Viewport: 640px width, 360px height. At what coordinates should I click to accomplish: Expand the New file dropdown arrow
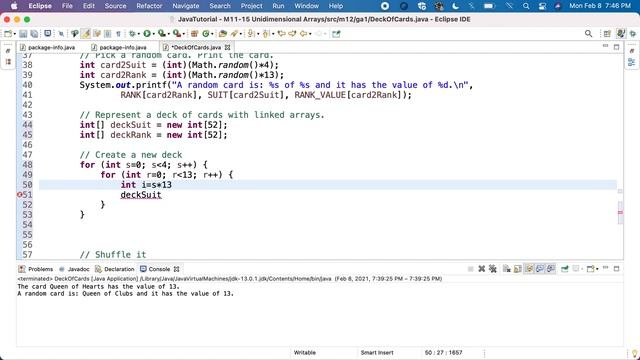(15, 34)
